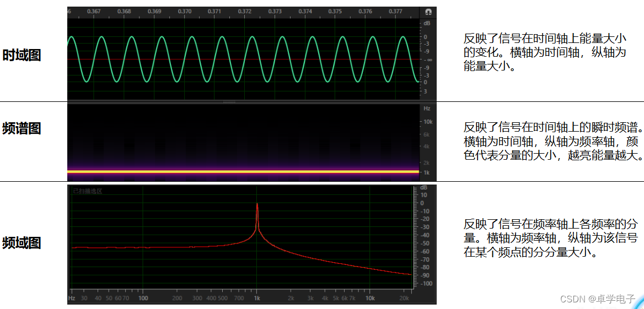This screenshot has height=309, width=644.
Task: Click the 10k label on the spectrogram Hz scale
Action: coord(427,122)
